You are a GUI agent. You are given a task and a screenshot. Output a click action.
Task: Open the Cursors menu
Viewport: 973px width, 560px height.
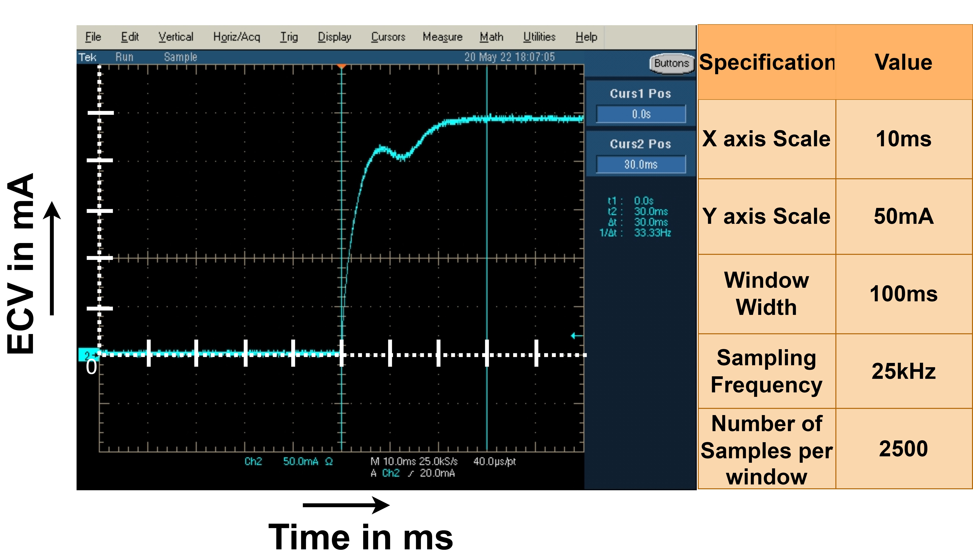[388, 37]
